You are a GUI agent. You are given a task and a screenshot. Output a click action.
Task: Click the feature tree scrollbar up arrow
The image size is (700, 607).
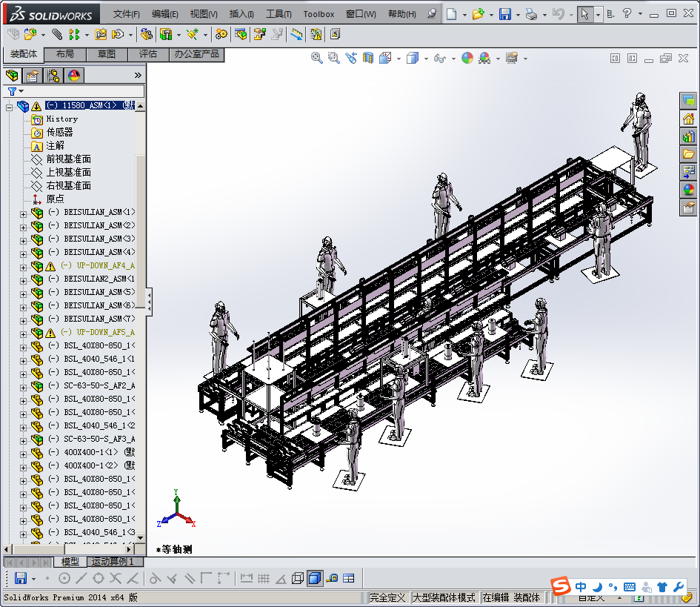tap(140, 106)
